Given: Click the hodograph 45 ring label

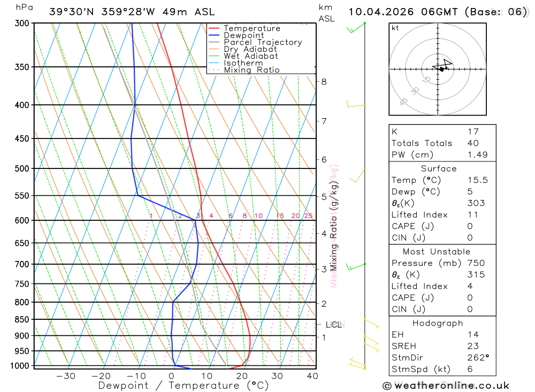Looking at the screenshot, I should pos(403,101).
